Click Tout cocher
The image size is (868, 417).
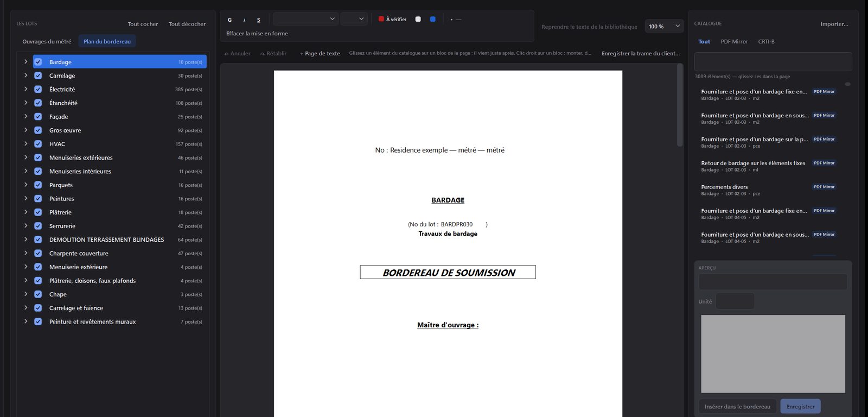pyautogui.click(x=143, y=24)
